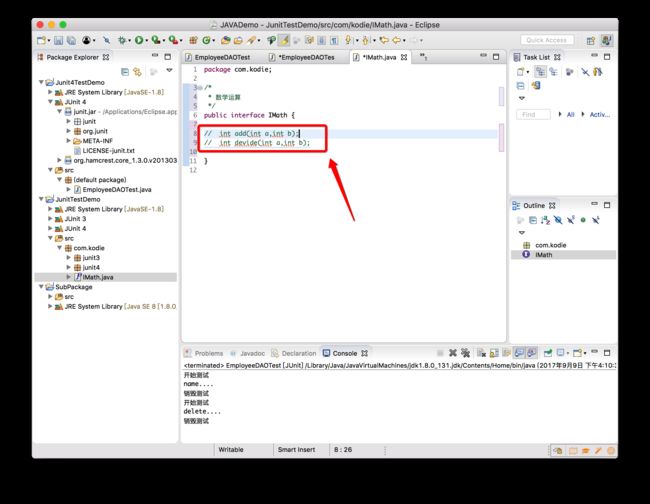The image size is (650, 504).
Task: Click the Quick Access search field
Action: pos(546,40)
